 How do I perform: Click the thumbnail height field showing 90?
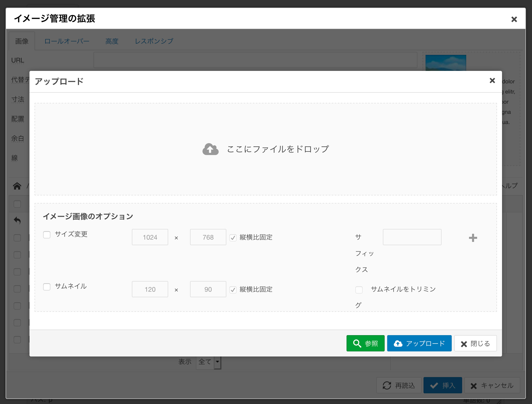point(208,289)
